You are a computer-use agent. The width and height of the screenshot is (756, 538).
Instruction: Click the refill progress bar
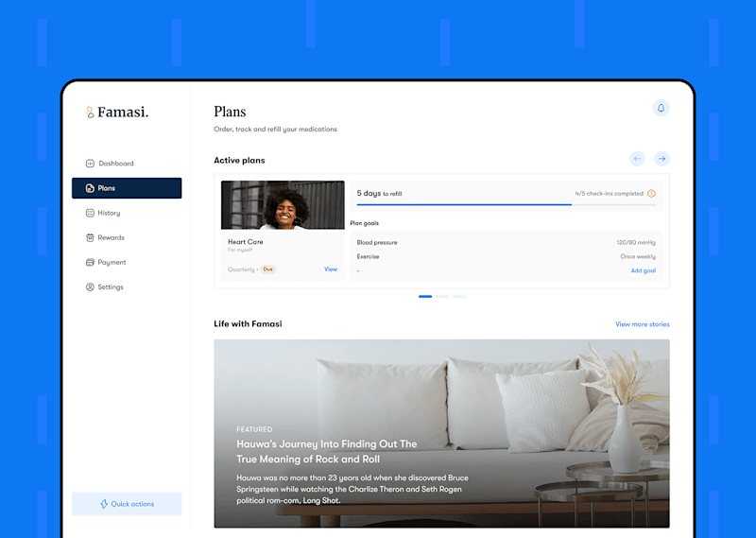coord(507,204)
